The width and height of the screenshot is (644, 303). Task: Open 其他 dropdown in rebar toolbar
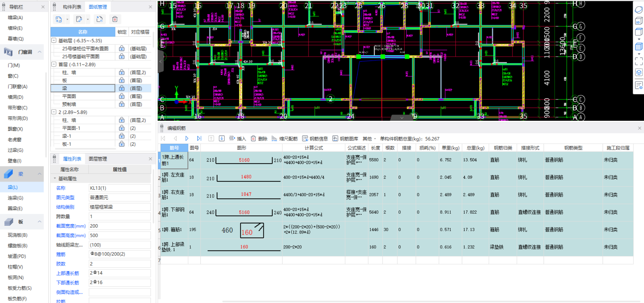point(369,139)
